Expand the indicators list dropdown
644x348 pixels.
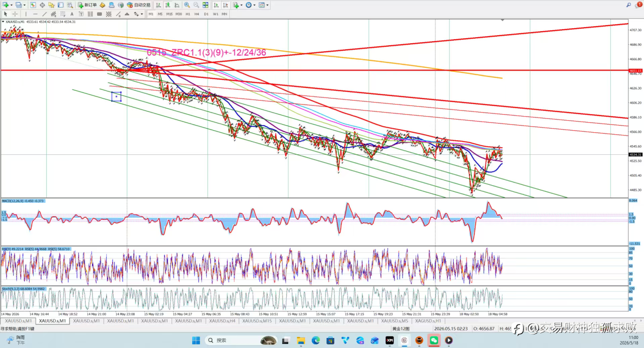(x=242, y=5)
